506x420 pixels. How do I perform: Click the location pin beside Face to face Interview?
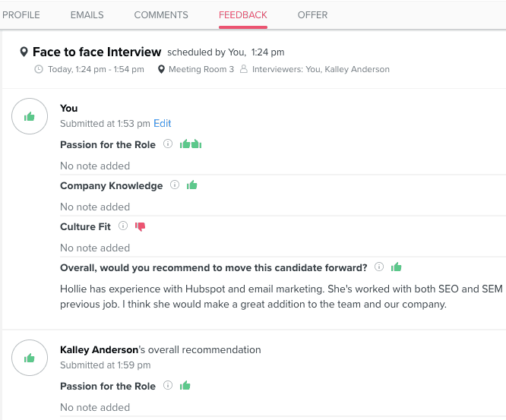[x=24, y=52]
